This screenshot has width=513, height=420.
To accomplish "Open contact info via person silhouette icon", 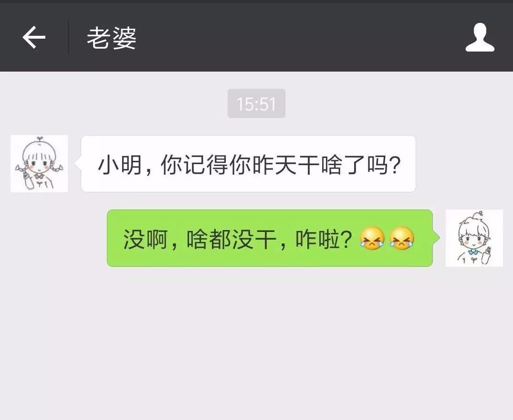I will (480, 37).
